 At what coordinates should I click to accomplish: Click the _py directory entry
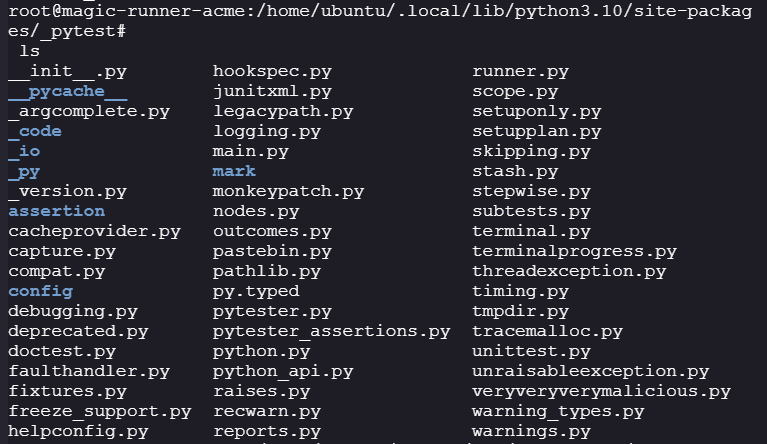tap(24, 171)
